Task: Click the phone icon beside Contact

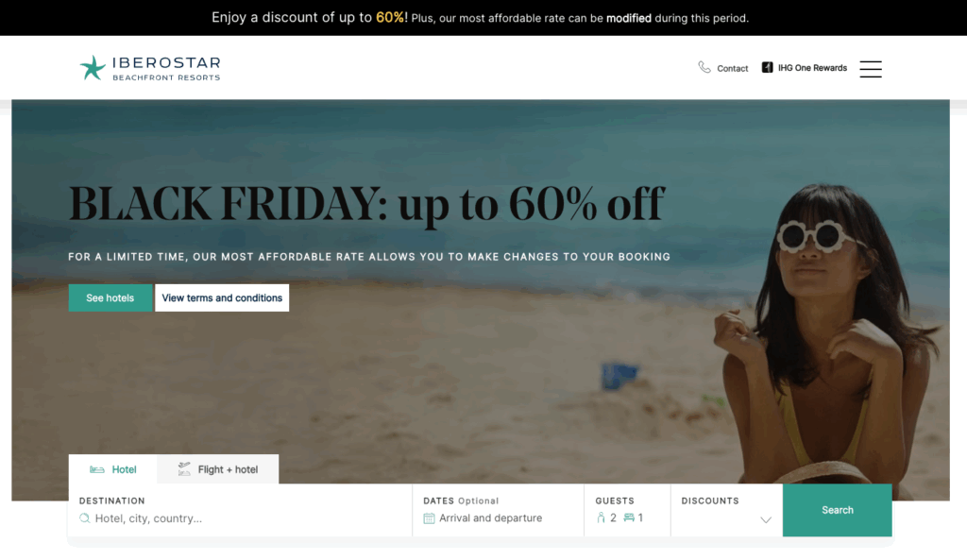Action: [704, 67]
